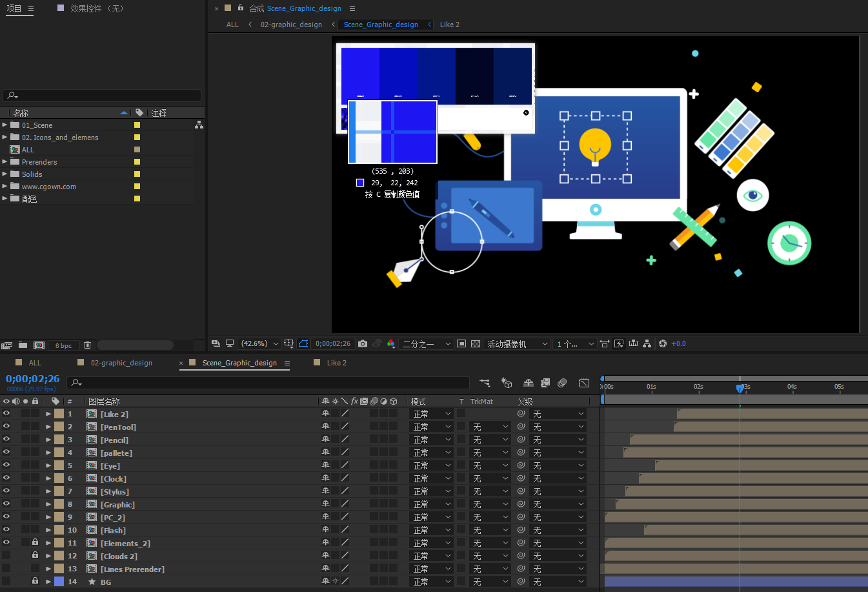Show channel and color management settings icon

(x=391, y=344)
